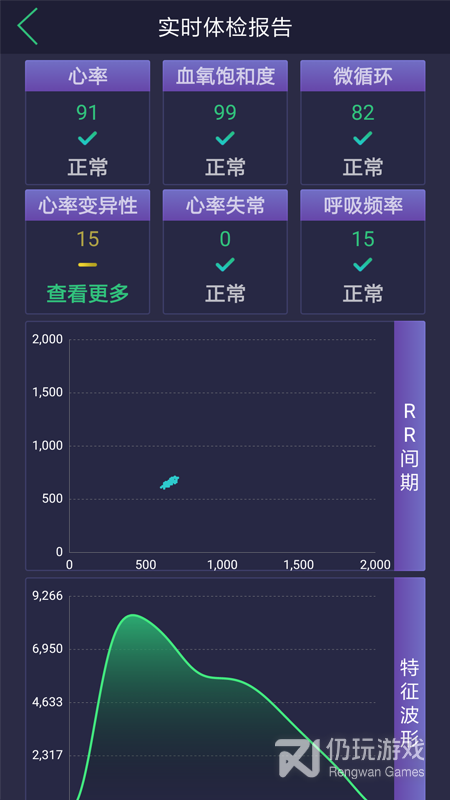Click the green breathing rate value 15
The image size is (450, 800).
[x=363, y=239]
